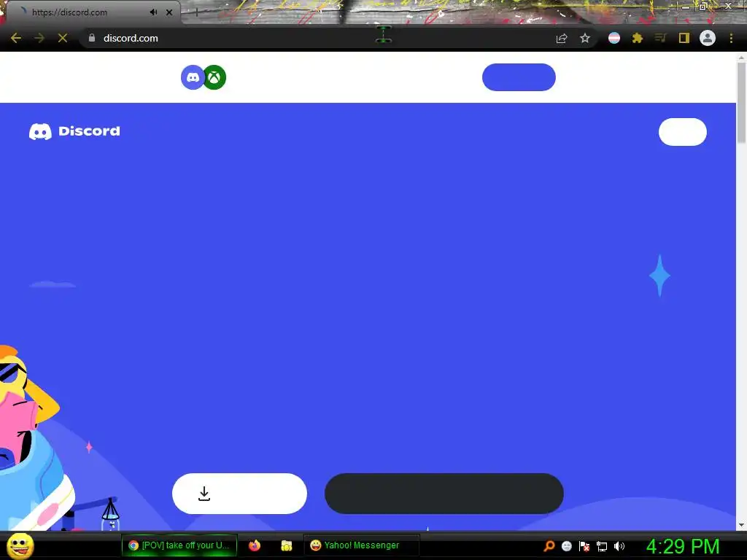Screen dimensions: 747x560
Task: Bookmark this page with the star
Action: tap(585, 38)
